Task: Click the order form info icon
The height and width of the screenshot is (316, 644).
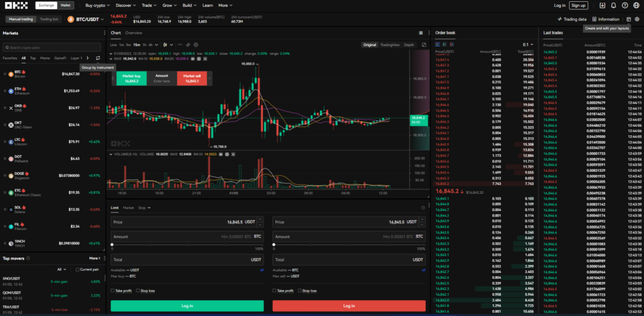Action: (x=423, y=208)
